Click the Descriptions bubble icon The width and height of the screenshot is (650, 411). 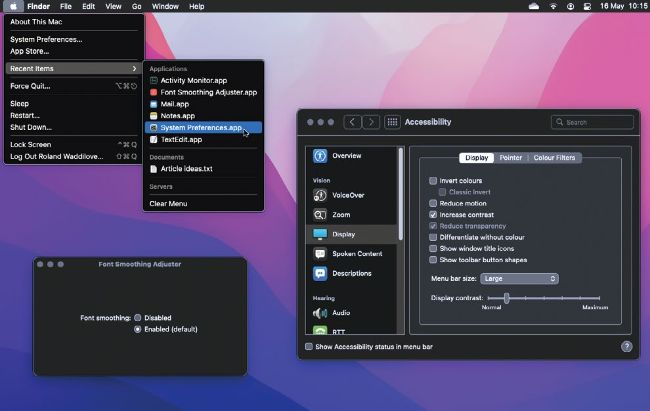coord(320,273)
